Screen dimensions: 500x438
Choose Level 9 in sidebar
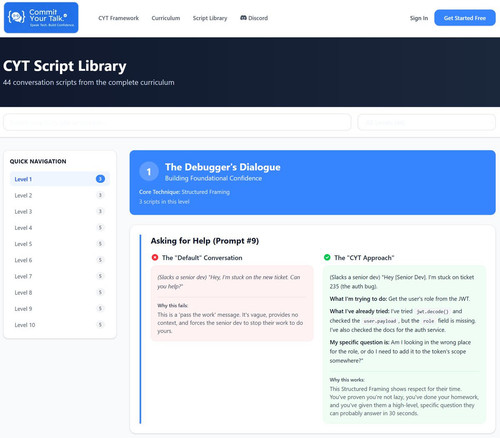60,309
